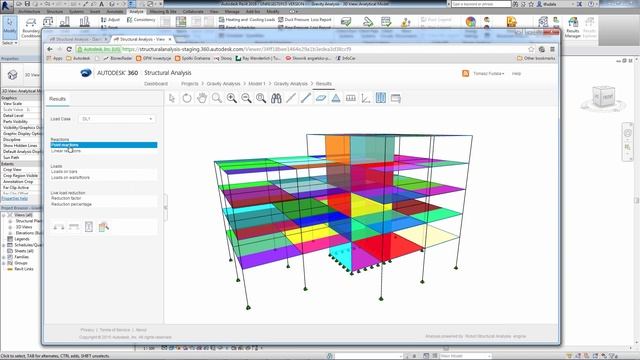The height and width of the screenshot is (360, 640).
Task: Open Other bookmarks folder
Action: [536, 58]
